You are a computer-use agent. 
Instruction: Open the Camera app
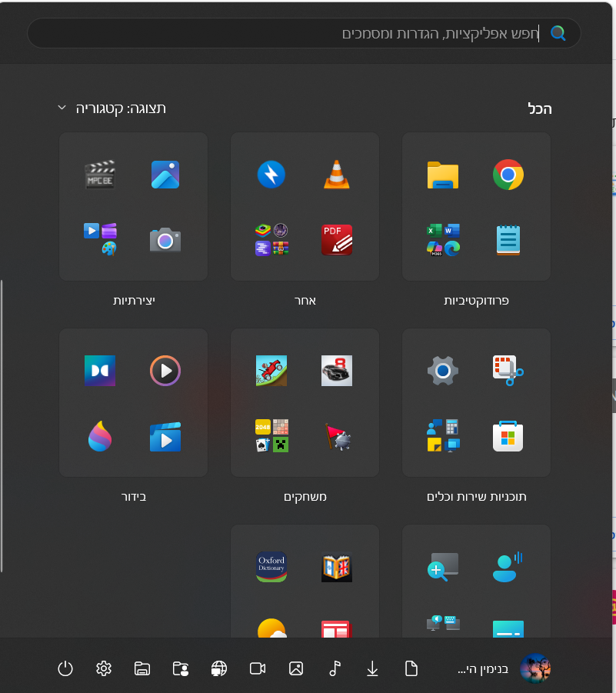coord(165,240)
